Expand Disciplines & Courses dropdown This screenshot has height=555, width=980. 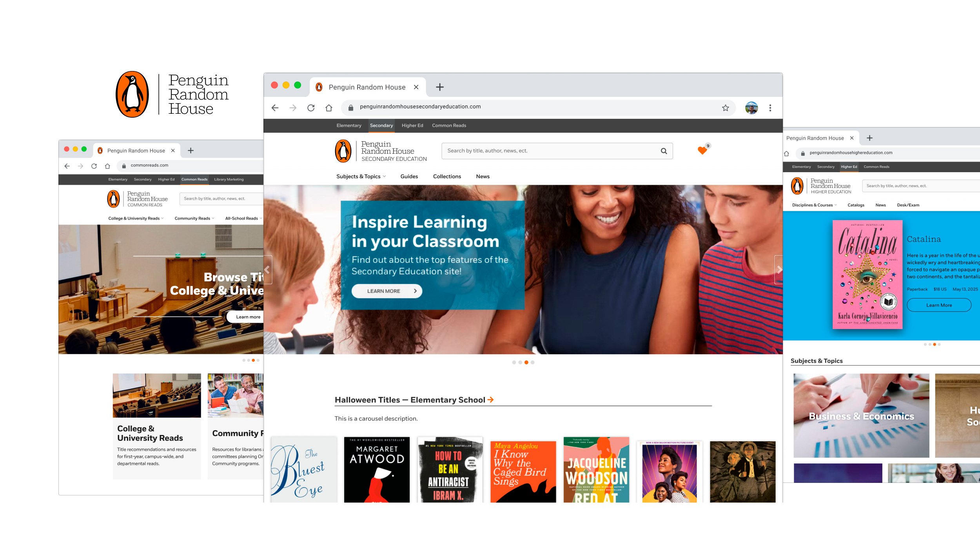[814, 205]
